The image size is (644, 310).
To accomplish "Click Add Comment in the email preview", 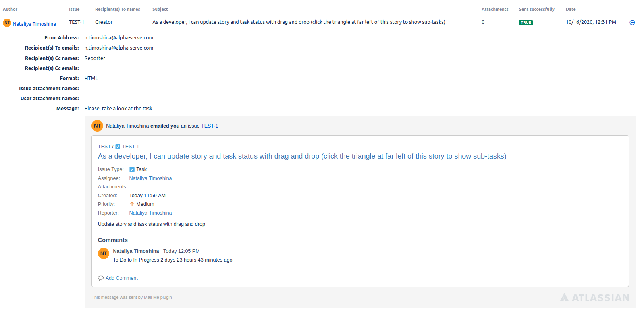I will 121,278.
